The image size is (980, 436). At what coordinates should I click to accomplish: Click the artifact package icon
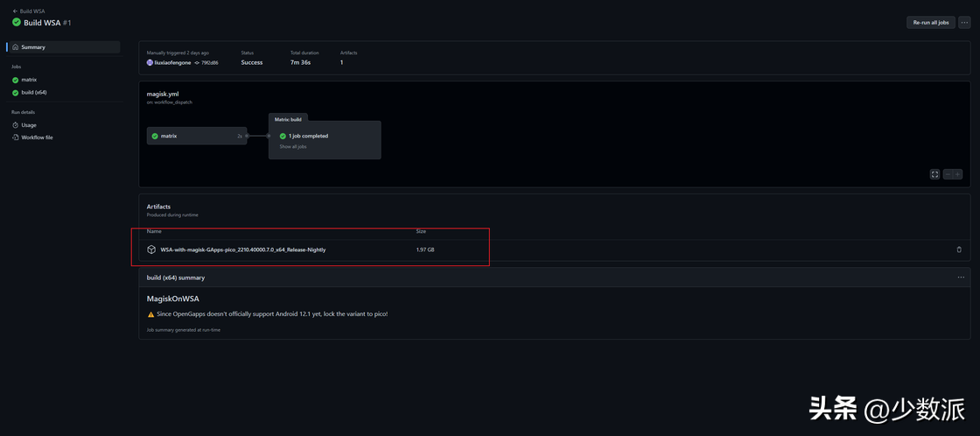pos(151,250)
